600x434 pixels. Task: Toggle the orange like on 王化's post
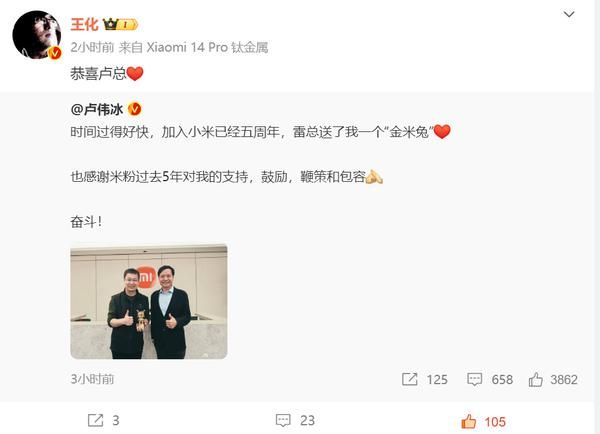point(469,421)
